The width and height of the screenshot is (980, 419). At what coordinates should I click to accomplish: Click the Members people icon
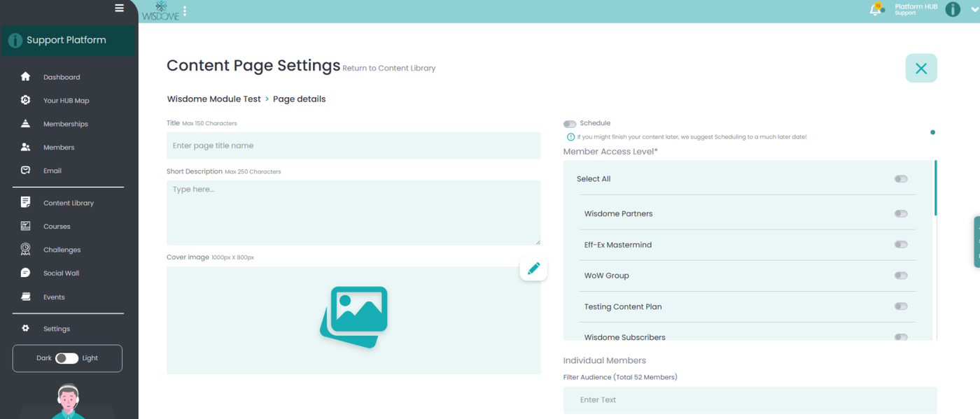tap(25, 147)
